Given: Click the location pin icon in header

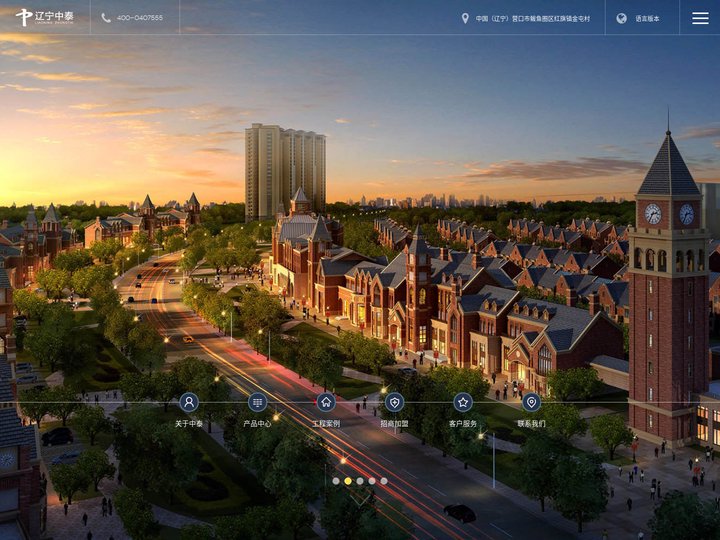Looking at the screenshot, I should [465, 18].
